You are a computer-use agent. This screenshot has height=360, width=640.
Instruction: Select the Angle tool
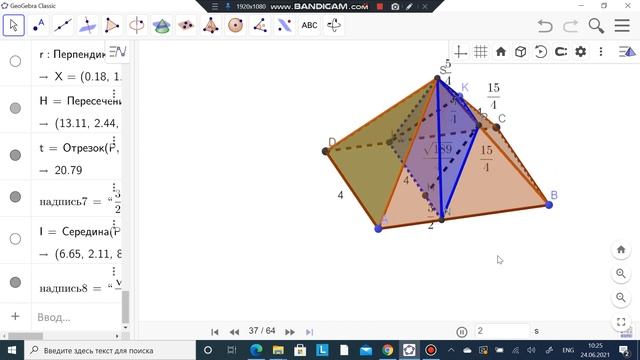[260, 25]
